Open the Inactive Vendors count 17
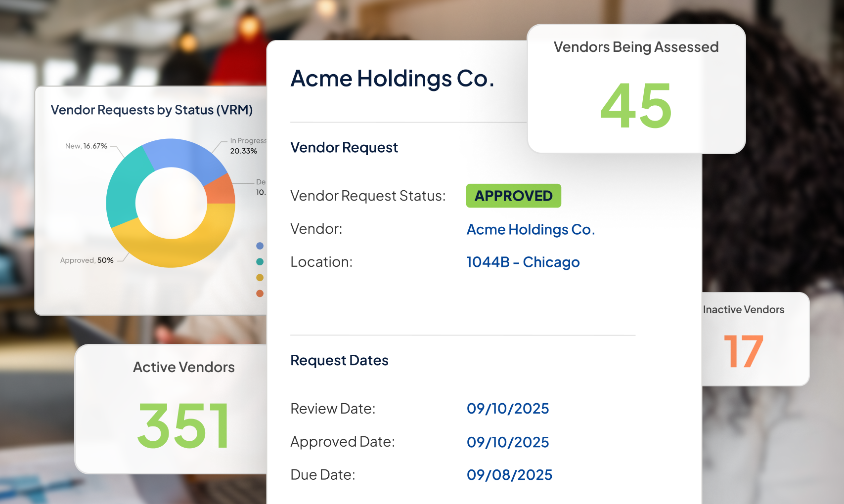Screen dimensions: 844x504 pos(743,352)
